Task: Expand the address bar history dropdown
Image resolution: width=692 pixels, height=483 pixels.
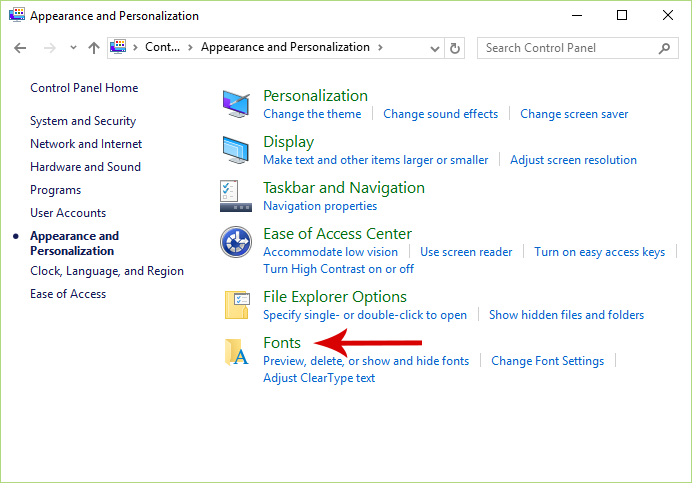Action: coord(435,48)
